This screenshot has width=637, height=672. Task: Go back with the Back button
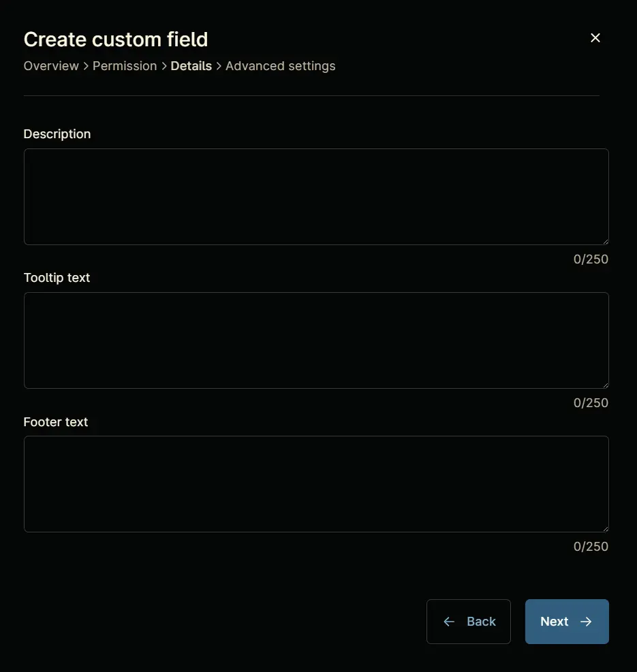click(x=469, y=622)
